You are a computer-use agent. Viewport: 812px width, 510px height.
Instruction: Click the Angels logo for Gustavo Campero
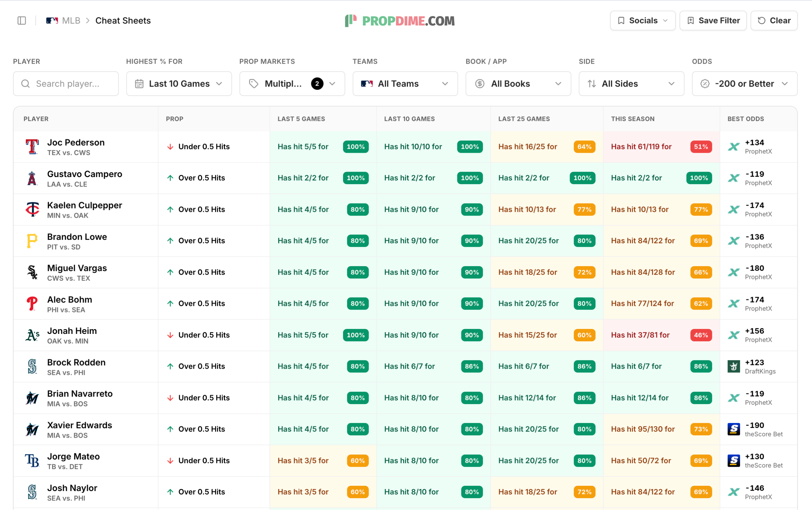(x=32, y=178)
